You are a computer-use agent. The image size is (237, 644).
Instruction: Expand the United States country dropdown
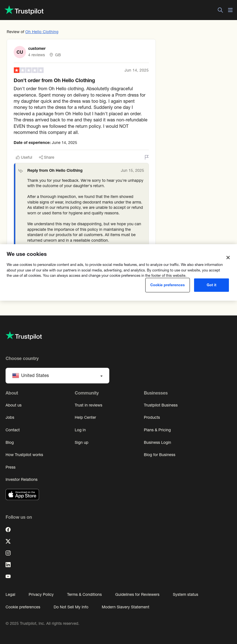pyautogui.click(x=57, y=376)
